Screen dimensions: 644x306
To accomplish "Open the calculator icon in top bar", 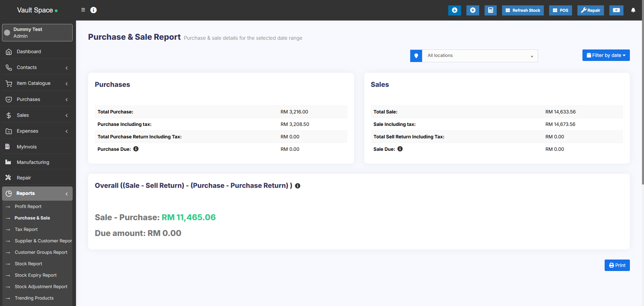I will pos(490,10).
